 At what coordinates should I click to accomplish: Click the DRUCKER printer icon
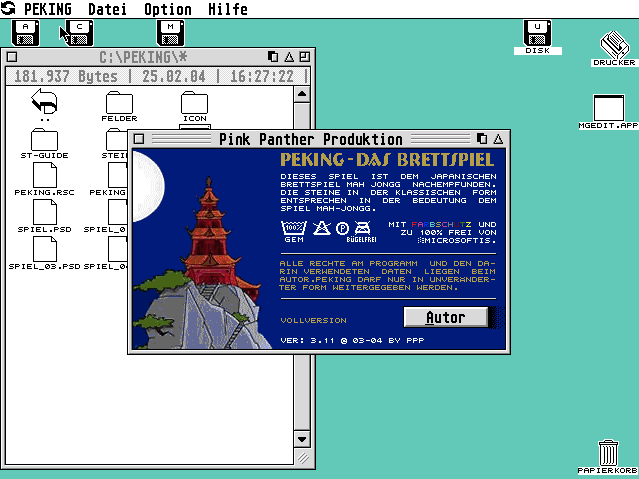(x=613, y=46)
